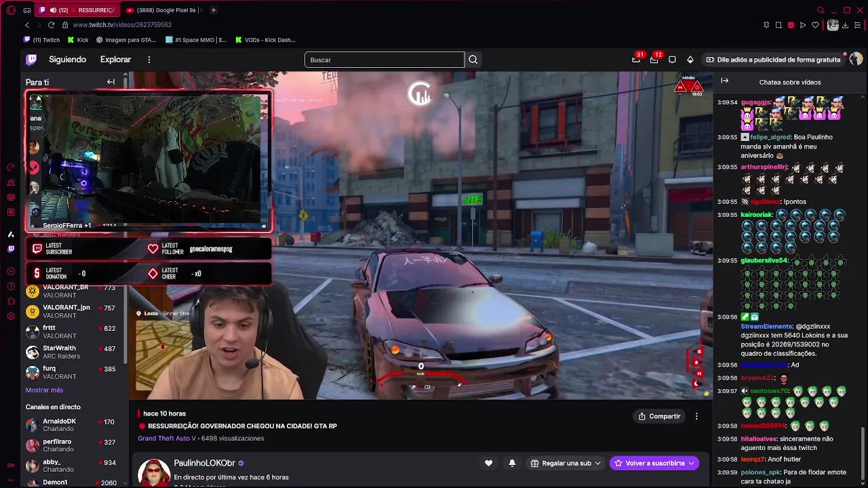This screenshot has width=868, height=488.
Task: Open the Demon1 live channel
Action: point(75,482)
